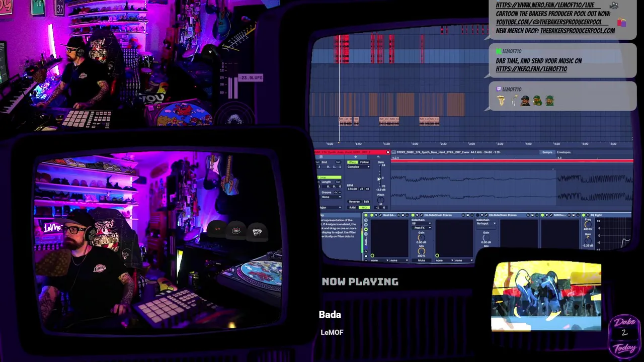Click the movie camera icon in chat
The image size is (644, 362).
click(614, 6)
